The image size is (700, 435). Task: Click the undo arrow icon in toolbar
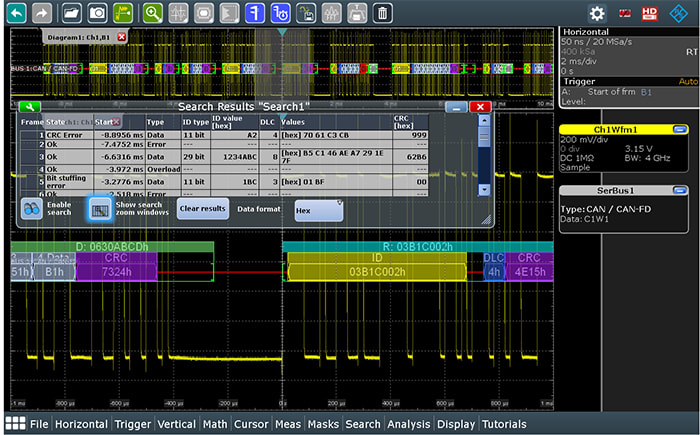click(x=15, y=13)
